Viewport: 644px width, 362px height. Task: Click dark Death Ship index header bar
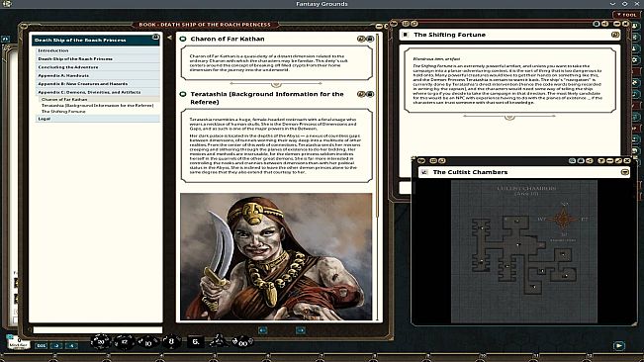[x=96, y=41]
